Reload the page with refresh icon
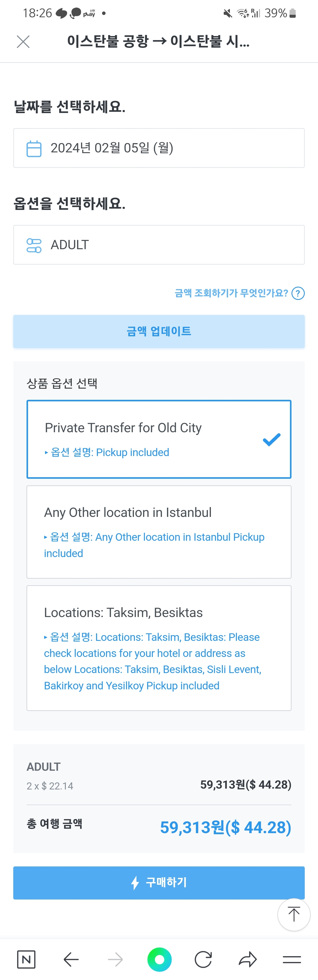The height and width of the screenshot is (980, 318). tap(203, 959)
